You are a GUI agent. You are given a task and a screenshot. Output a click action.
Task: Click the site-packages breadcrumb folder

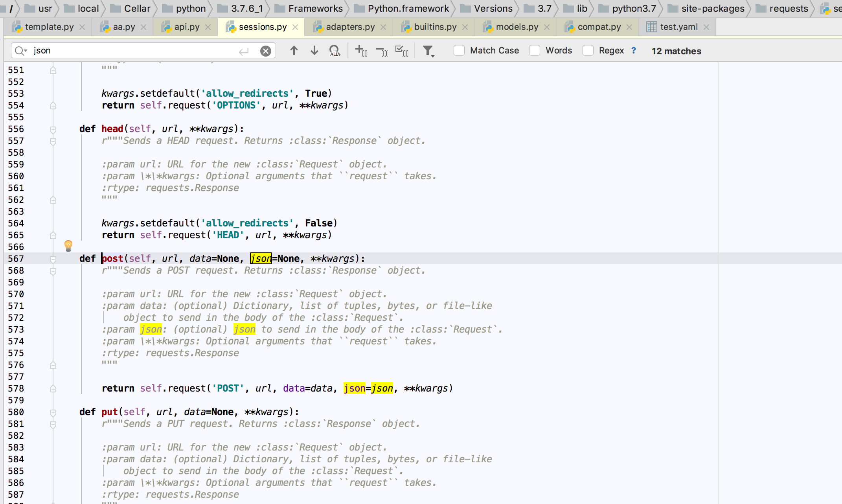pos(706,8)
